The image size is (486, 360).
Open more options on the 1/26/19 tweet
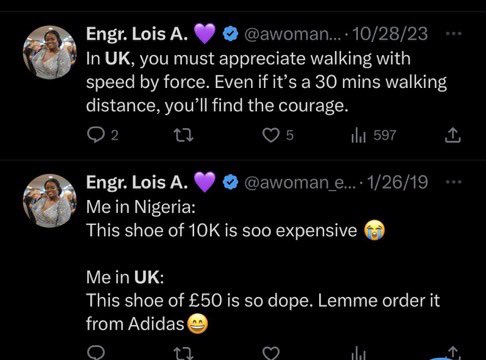pyautogui.click(x=454, y=182)
